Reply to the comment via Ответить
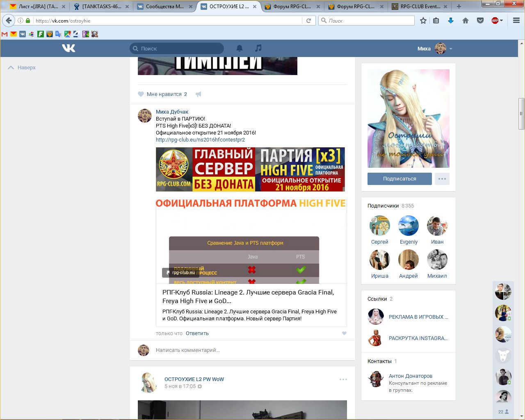The width and height of the screenshot is (525, 420). (197, 333)
